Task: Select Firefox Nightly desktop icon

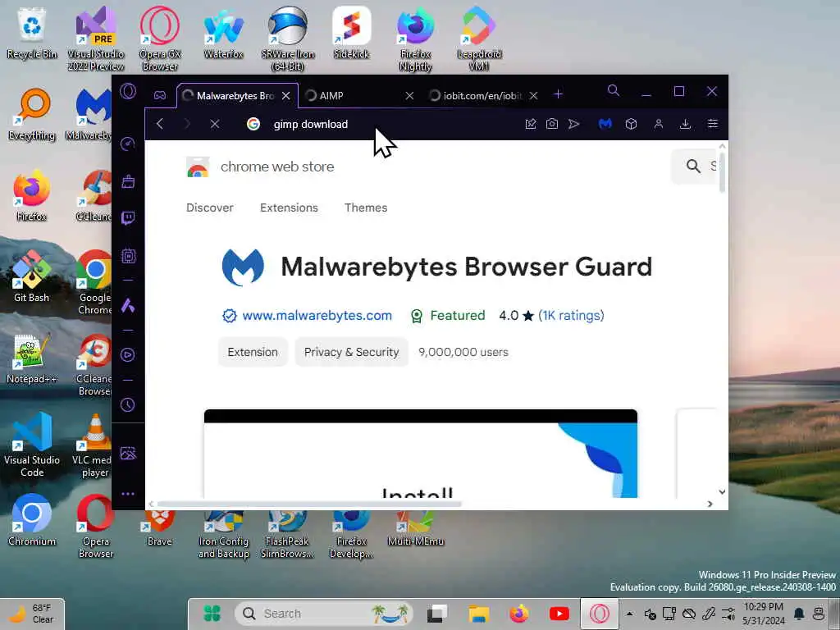Action: 415,39
